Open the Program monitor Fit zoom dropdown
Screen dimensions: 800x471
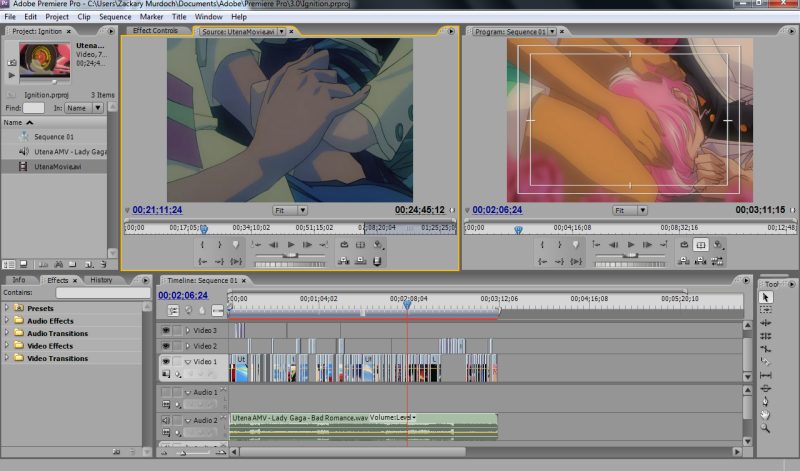click(630, 210)
